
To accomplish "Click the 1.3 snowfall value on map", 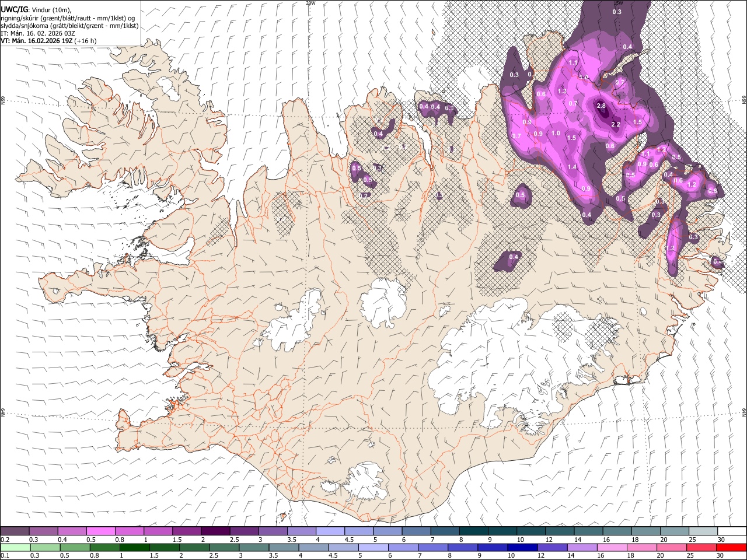I will pos(562,92).
